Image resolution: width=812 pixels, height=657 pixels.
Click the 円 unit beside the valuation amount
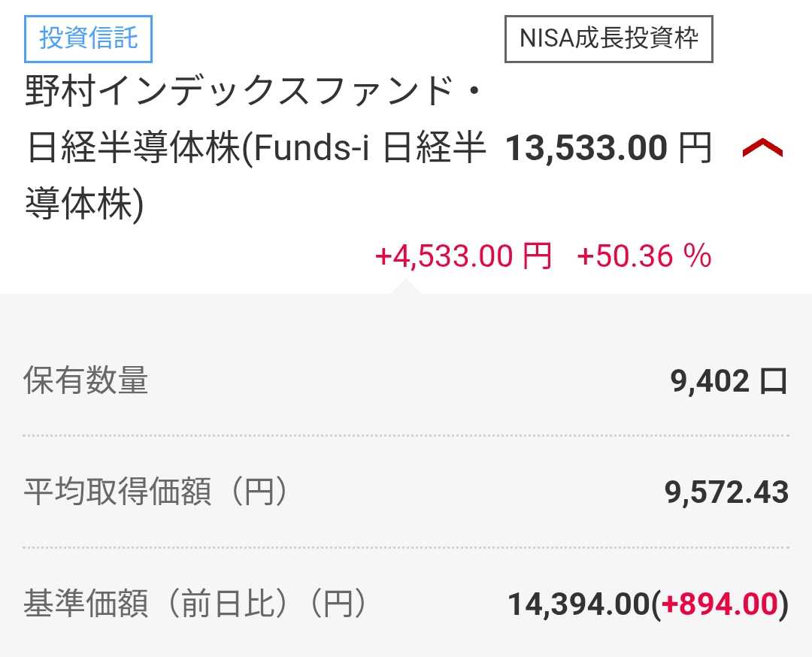tap(695, 149)
